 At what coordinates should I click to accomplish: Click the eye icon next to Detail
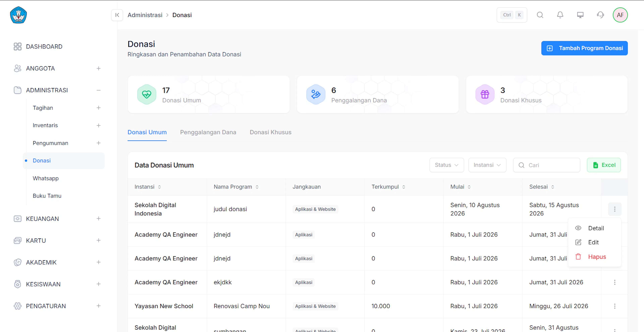pyautogui.click(x=578, y=228)
